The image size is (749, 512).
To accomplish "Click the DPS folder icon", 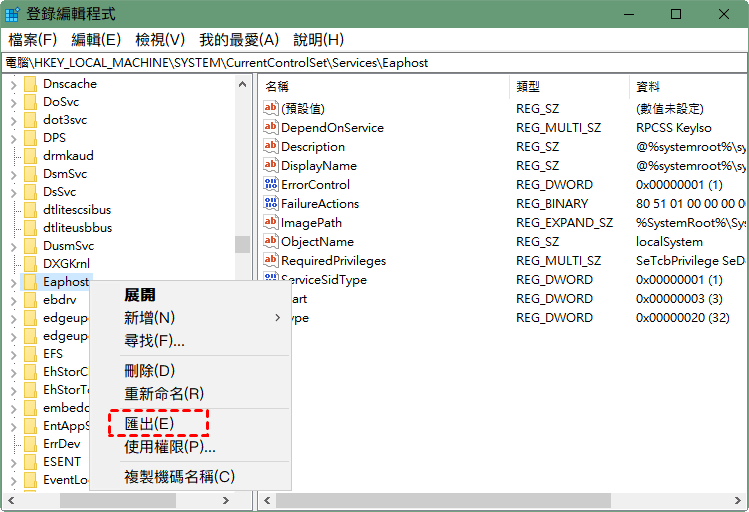I will [30, 138].
